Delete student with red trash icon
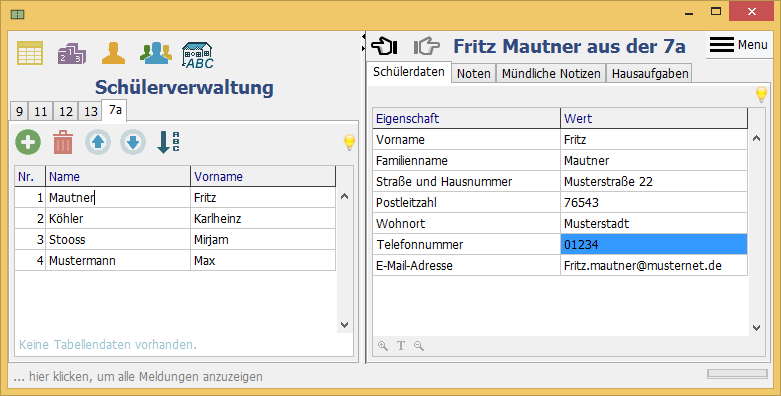This screenshot has width=781, height=396. pos(63,142)
